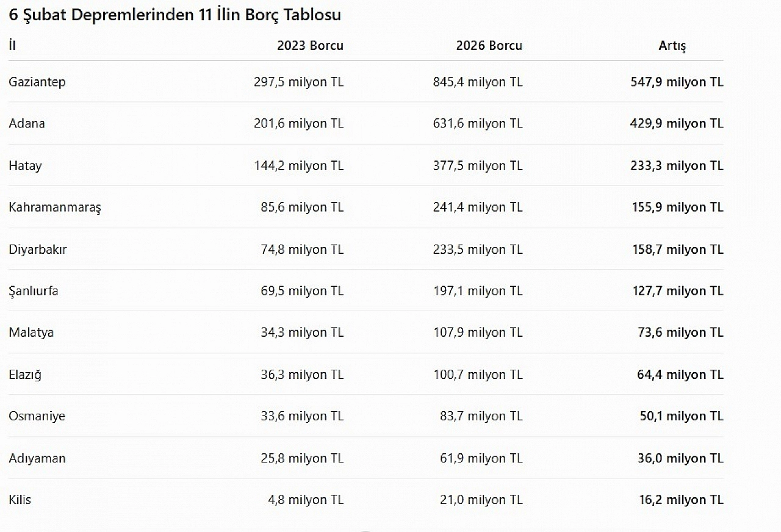Select the Kahramanmaraş row label
The image size is (781, 532).
click(x=55, y=207)
